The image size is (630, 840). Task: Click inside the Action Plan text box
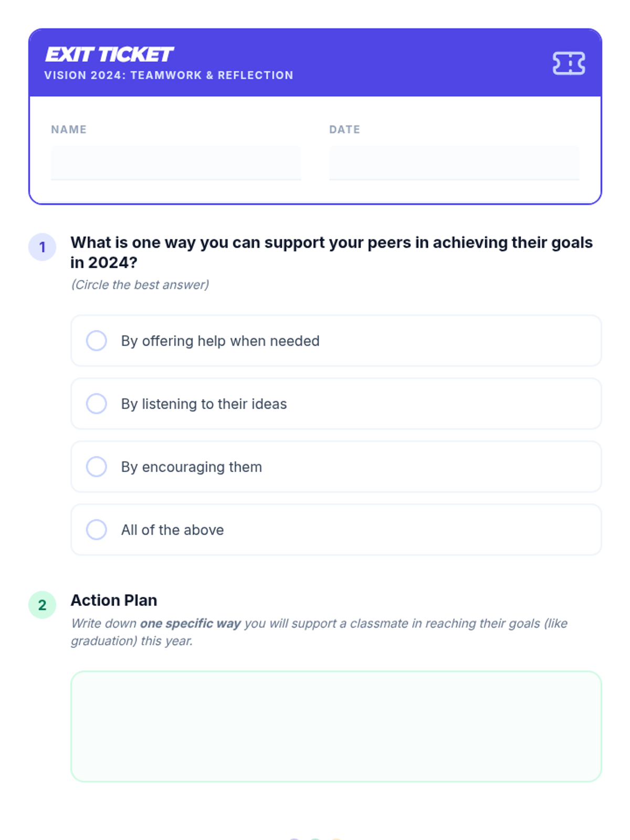coord(336,726)
